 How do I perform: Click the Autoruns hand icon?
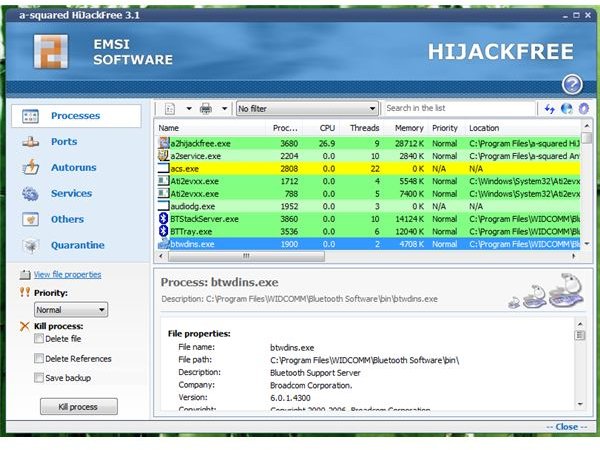pos(31,167)
